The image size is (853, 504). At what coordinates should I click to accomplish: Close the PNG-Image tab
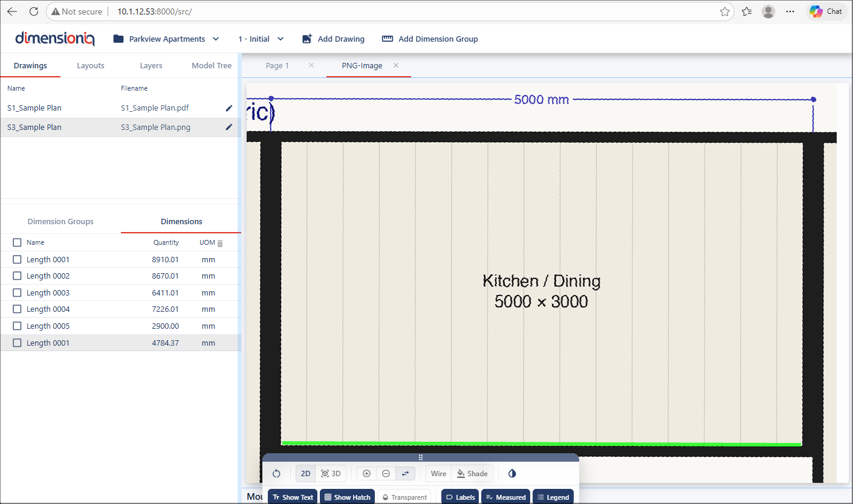pos(396,66)
